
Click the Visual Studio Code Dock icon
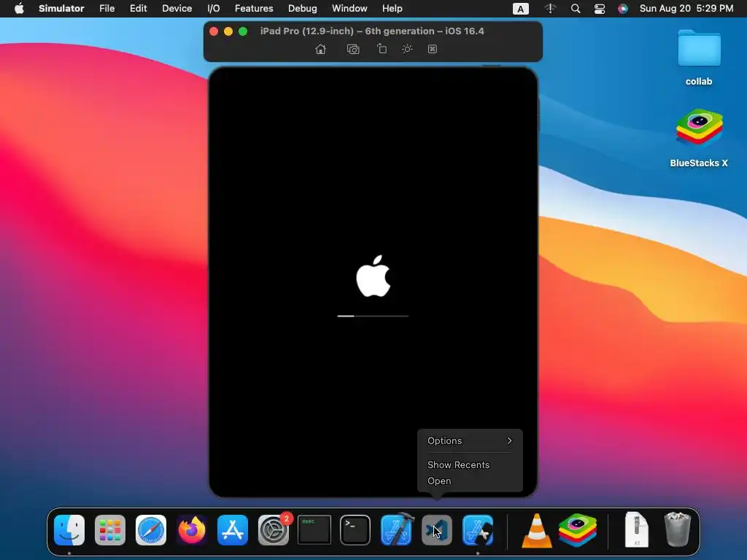point(437,530)
